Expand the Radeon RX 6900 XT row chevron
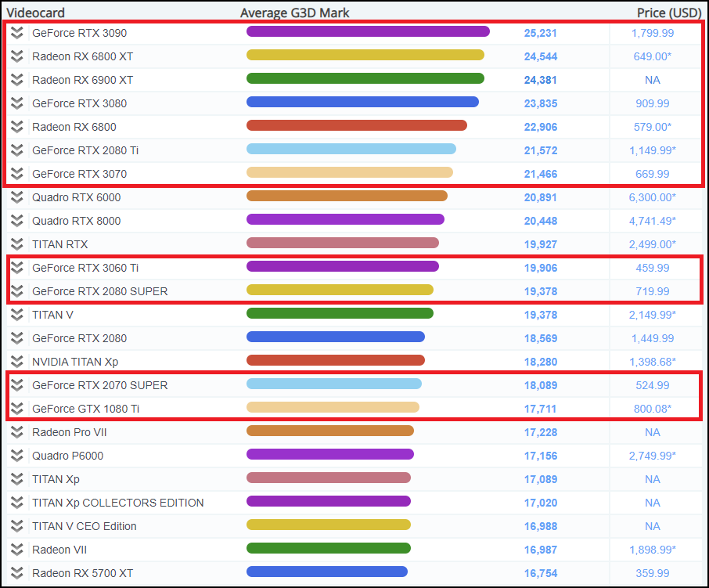 pos(16,80)
